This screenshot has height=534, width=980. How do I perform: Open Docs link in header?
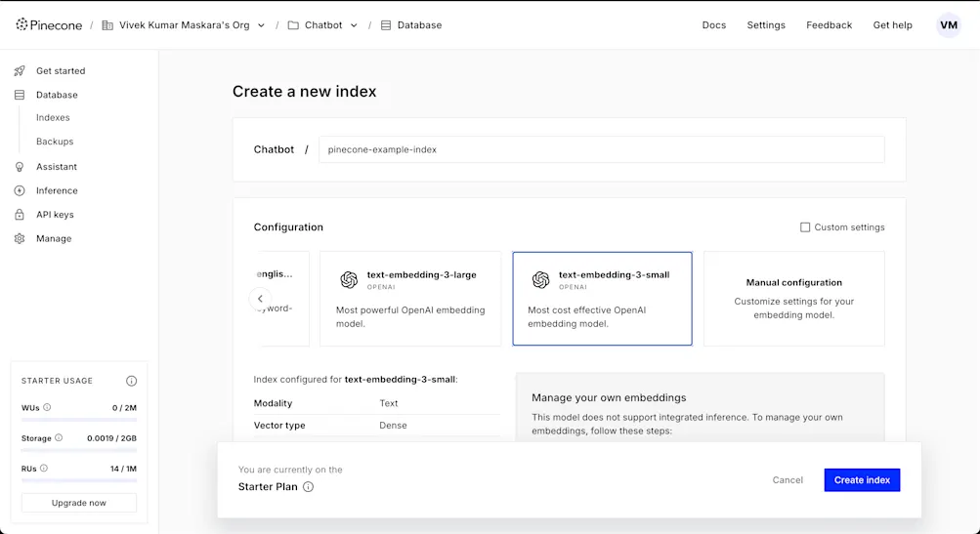coord(714,25)
